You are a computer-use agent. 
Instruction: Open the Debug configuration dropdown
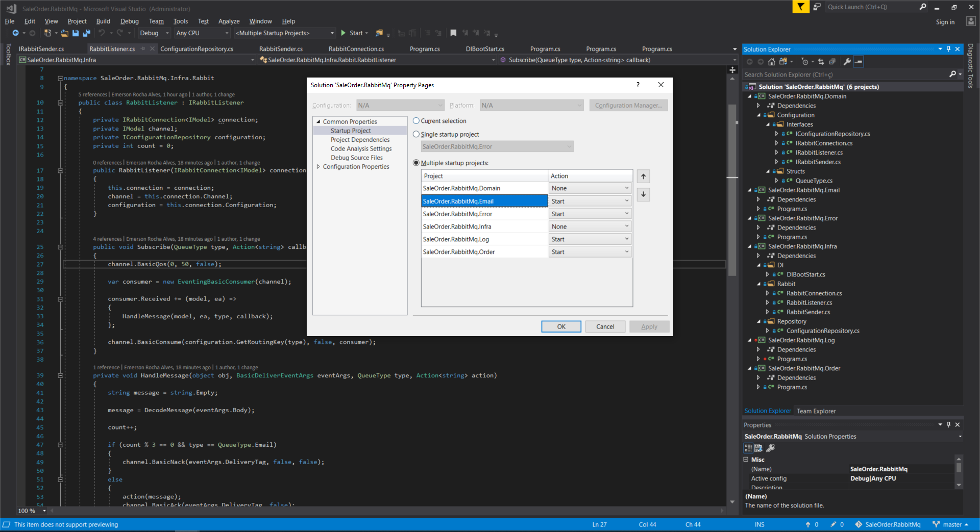(154, 33)
